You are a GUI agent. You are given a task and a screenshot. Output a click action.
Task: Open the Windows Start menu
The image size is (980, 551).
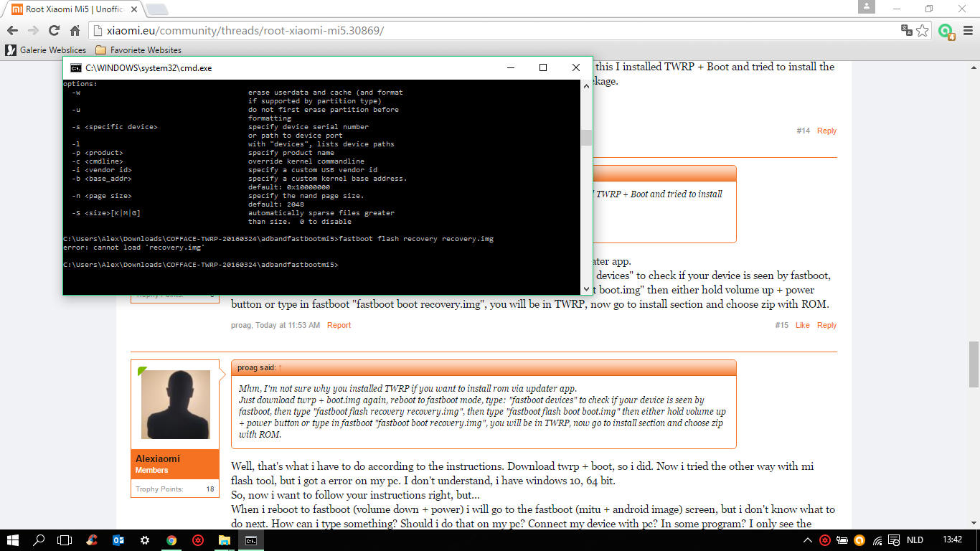point(13,540)
